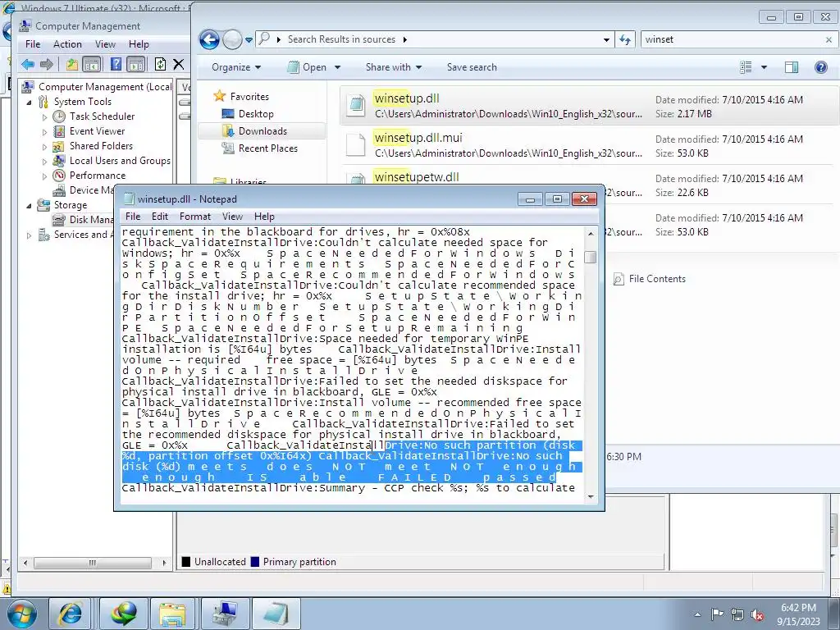Click the console tree horizontal scrollbar thumb
Image resolution: width=840 pixels, height=630 pixels.
point(92,563)
